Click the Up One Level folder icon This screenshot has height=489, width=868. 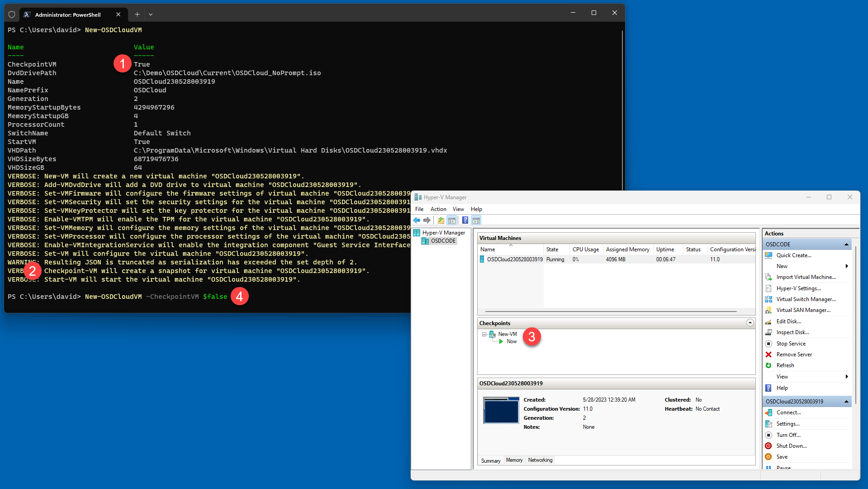pyautogui.click(x=441, y=221)
